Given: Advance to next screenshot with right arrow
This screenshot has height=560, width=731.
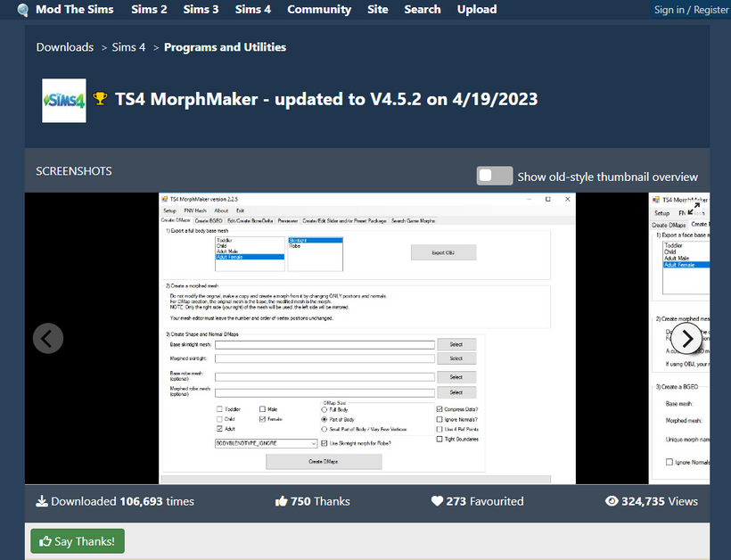Looking at the screenshot, I should [686, 338].
